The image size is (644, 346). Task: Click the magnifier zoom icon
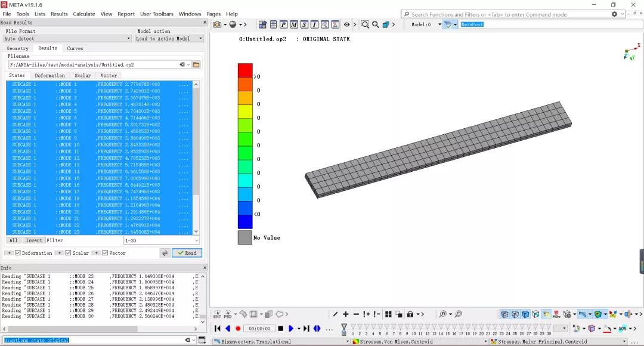point(376,24)
